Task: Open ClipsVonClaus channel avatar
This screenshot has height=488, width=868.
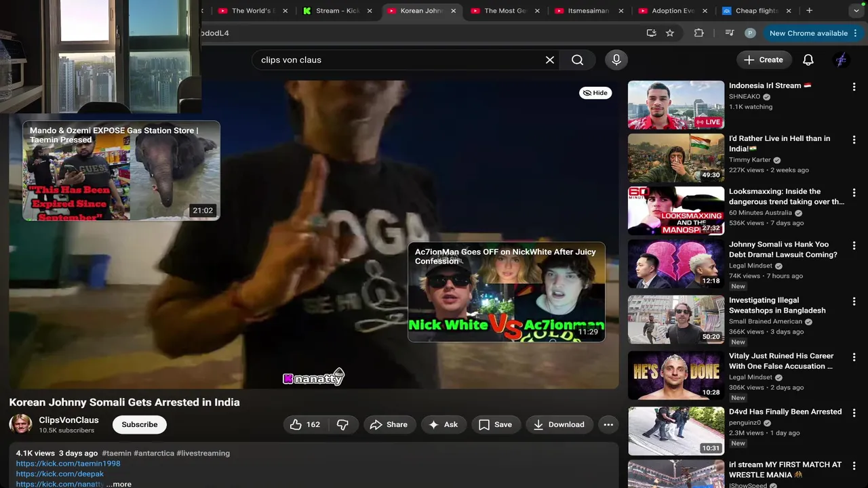Action: point(20,424)
